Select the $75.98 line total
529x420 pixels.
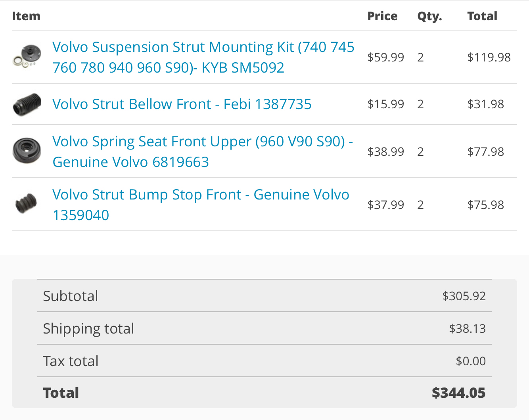[x=485, y=205]
